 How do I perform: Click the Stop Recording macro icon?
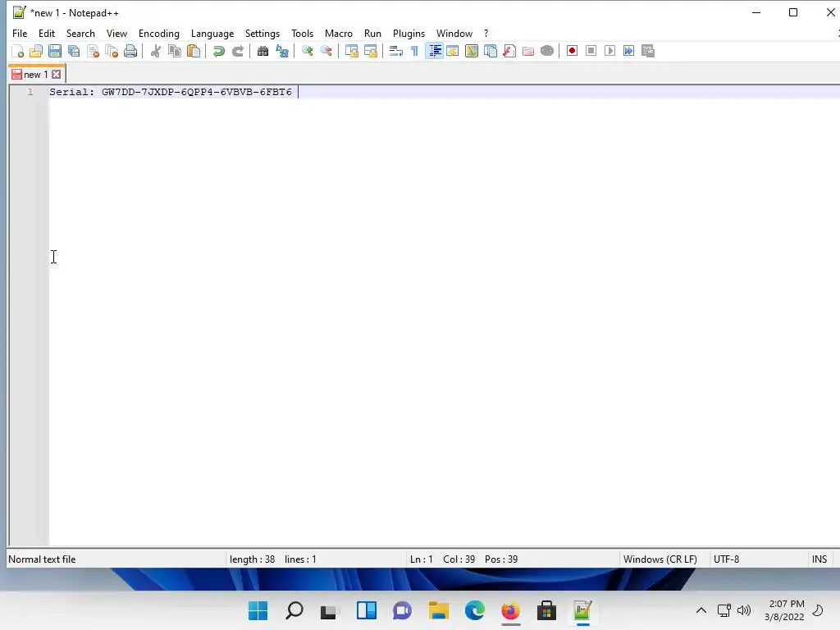591,51
